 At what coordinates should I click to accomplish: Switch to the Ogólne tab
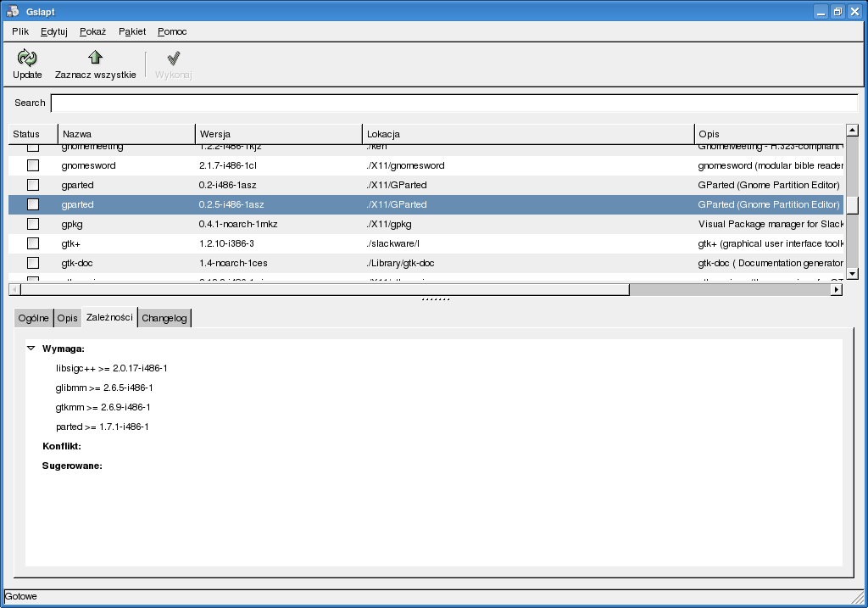click(x=33, y=318)
